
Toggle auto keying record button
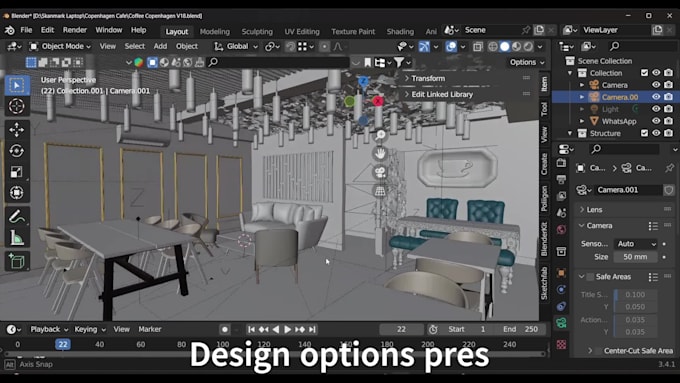[x=224, y=329]
